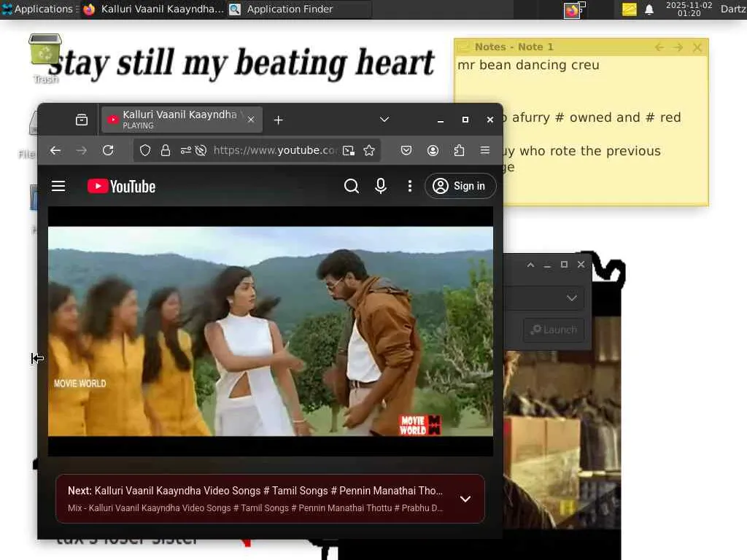The image size is (747, 560).
Task: Click the Notes - Note 1 title
Action: tap(514, 47)
